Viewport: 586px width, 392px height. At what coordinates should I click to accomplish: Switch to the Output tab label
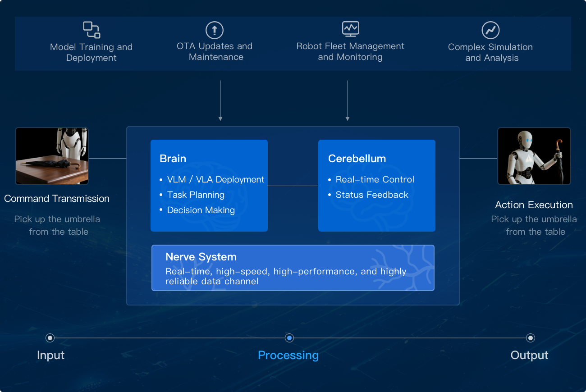coord(529,355)
